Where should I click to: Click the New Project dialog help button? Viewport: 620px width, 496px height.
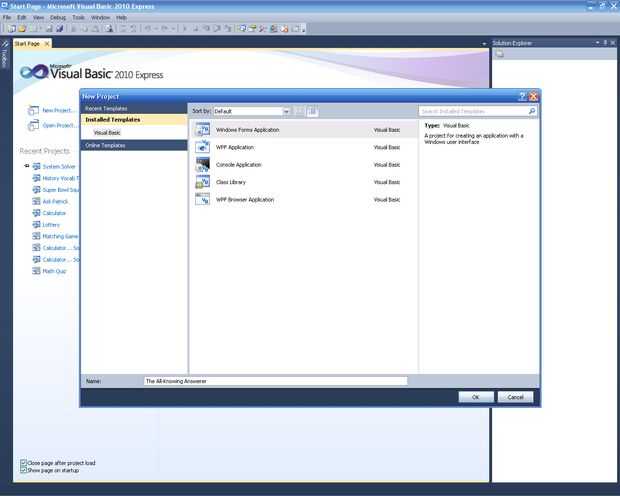tap(522, 96)
